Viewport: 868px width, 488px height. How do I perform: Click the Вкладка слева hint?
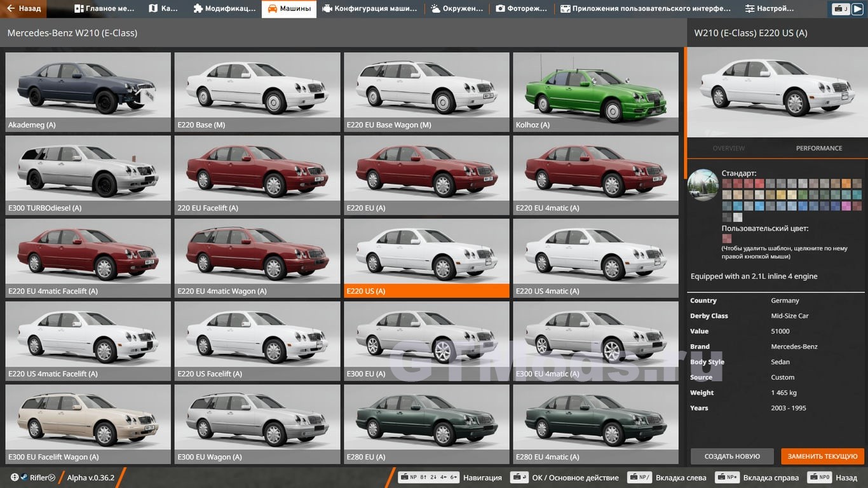[667, 478]
